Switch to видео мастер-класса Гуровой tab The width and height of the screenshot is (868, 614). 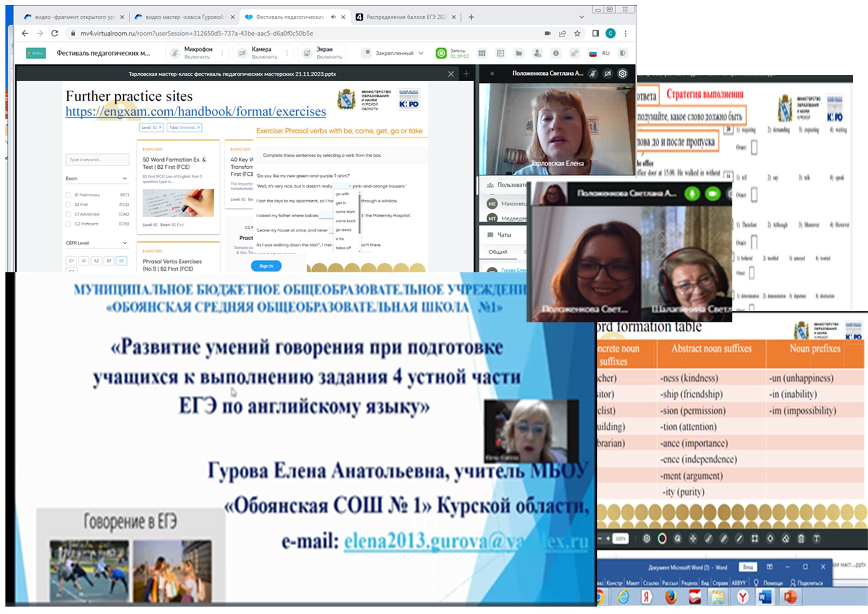pos(185,17)
